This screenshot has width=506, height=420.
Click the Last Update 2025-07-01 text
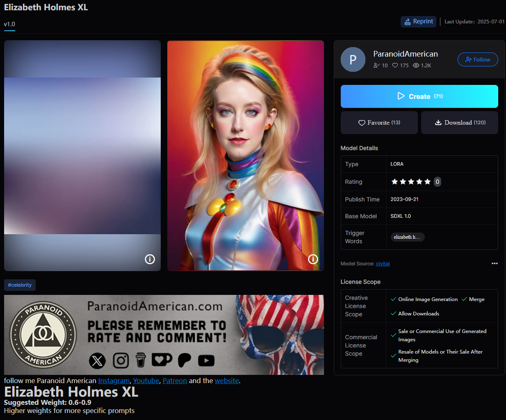tap(474, 22)
